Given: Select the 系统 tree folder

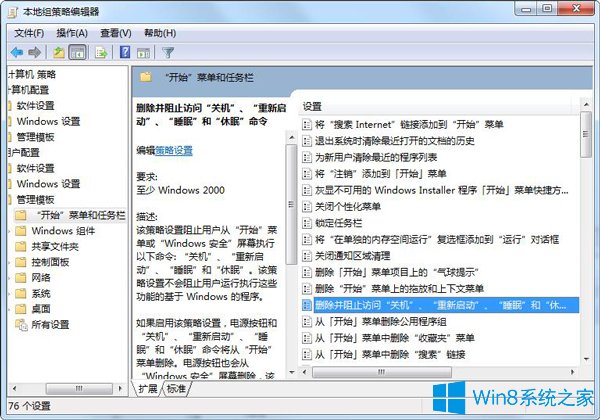Looking at the screenshot, I should coord(33,294).
